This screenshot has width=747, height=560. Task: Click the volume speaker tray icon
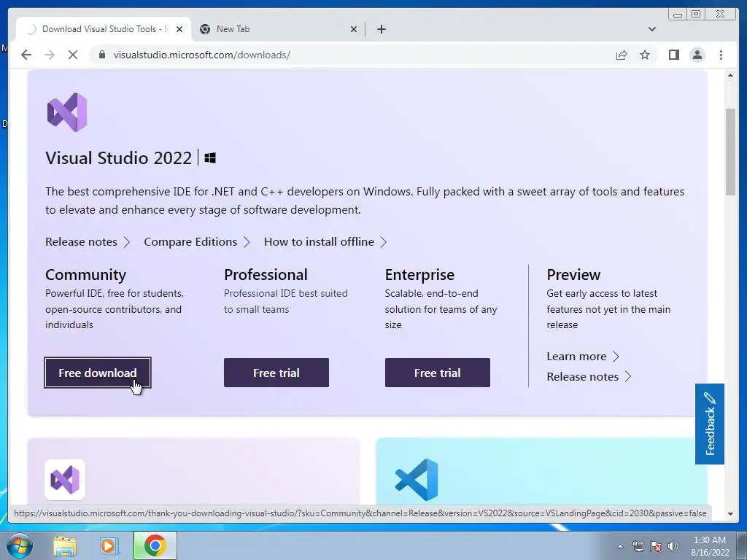(673, 546)
